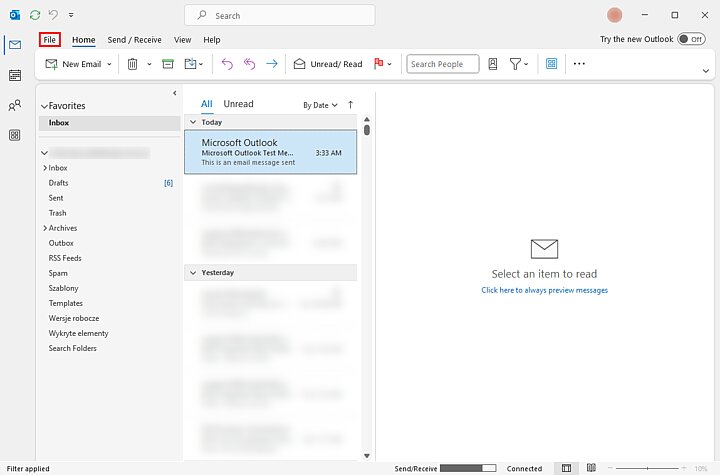The width and height of the screenshot is (720, 475).
Task: Open the Address Book icon
Action: click(493, 64)
